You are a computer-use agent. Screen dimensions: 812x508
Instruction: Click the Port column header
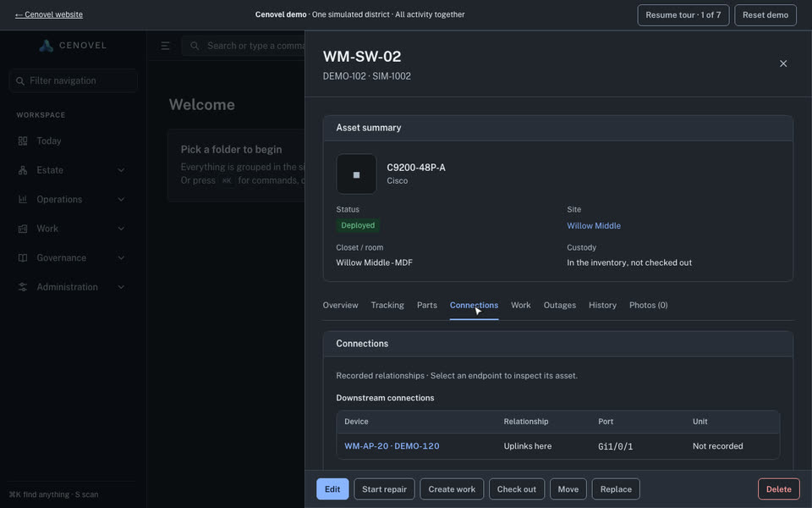(x=606, y=422)
